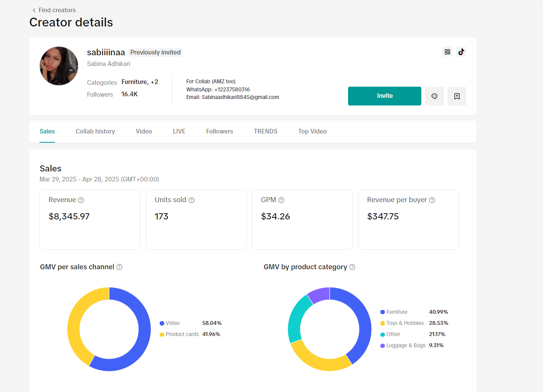Click the Furniture blue legend dot

pyautogui.click(x=383, y=312)
